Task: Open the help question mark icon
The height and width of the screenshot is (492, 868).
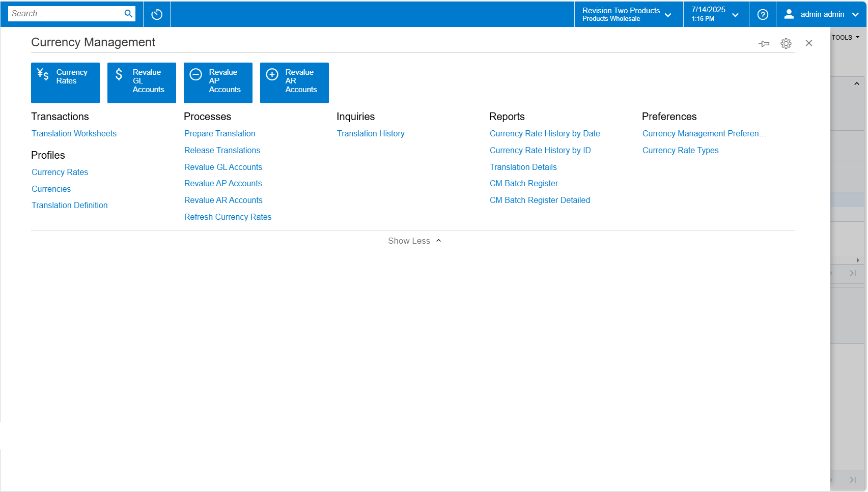Action: pyautogui.click(x=763, y=14)
